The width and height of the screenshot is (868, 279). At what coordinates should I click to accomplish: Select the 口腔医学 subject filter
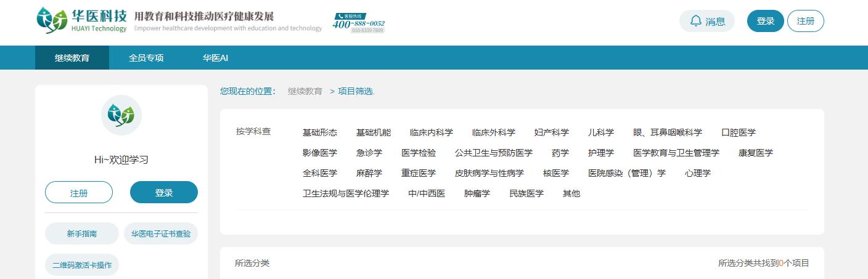(x=738, y=132)
